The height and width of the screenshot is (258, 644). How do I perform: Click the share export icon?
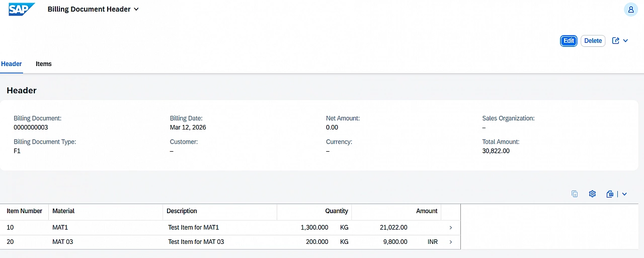(615, 41)
